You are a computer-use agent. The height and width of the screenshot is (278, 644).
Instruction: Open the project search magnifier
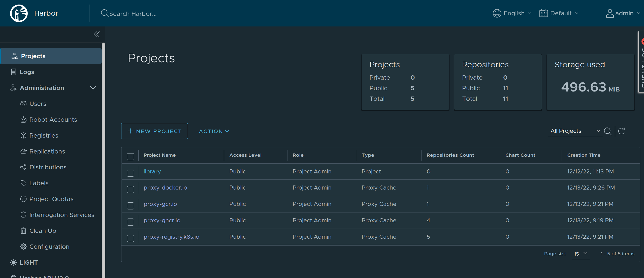tap(608, 131)
